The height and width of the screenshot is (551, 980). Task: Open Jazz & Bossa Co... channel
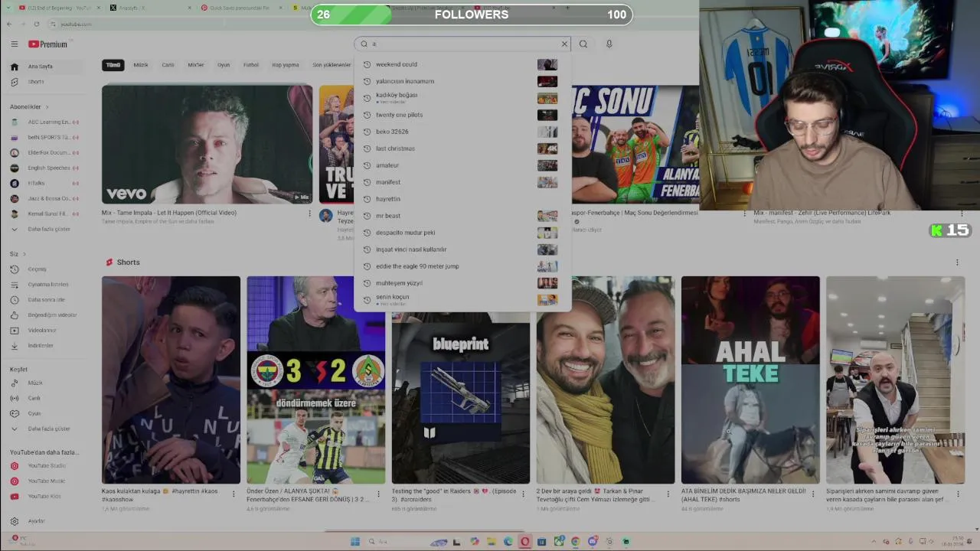tap(46, 198)
